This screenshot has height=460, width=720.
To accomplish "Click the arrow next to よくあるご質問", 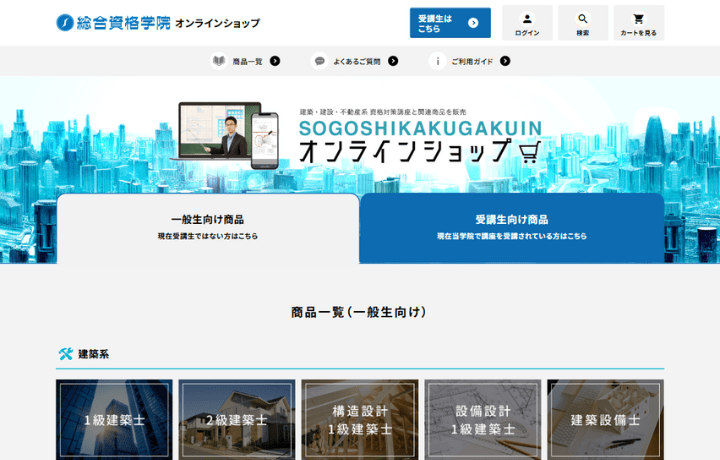I will [x=393, y=61].
